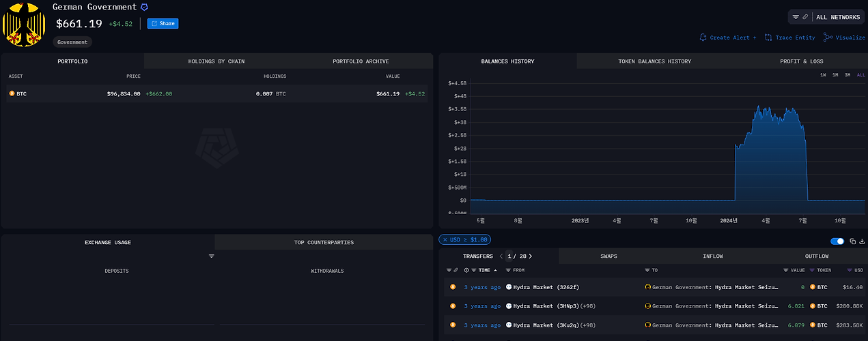Click BTC icon in Hydra Market (3Ku2q) row
The image size is (868, 341).
pyautogui.click(x=453, y=325)
